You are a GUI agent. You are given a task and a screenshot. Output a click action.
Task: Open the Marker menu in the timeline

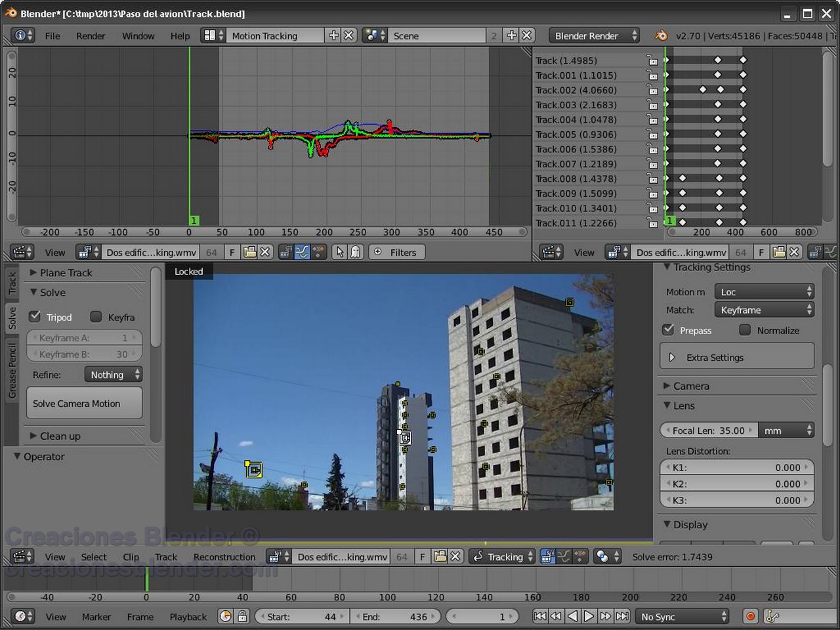click(x=96, y=616)
